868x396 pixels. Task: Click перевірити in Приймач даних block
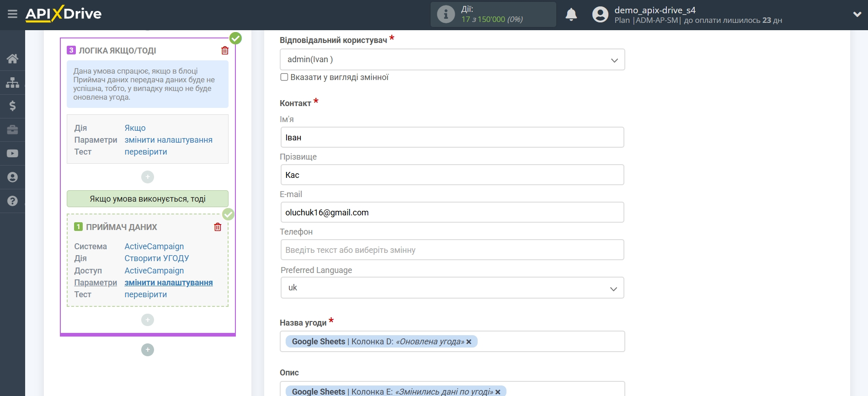(146, 294)
